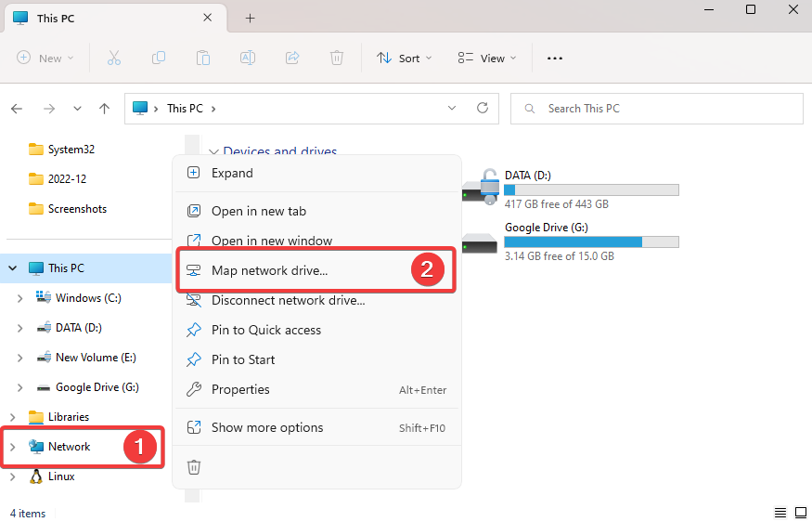Open the View dropdown menu
Image resolution: width=812 pixels, height=522 pixels.
[x=485, y=58]
